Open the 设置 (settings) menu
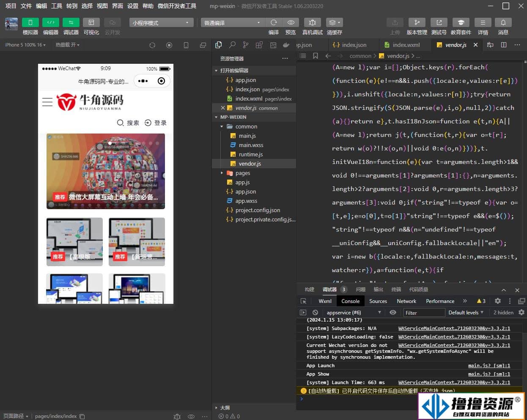527x420 pixels. (133, 5)
